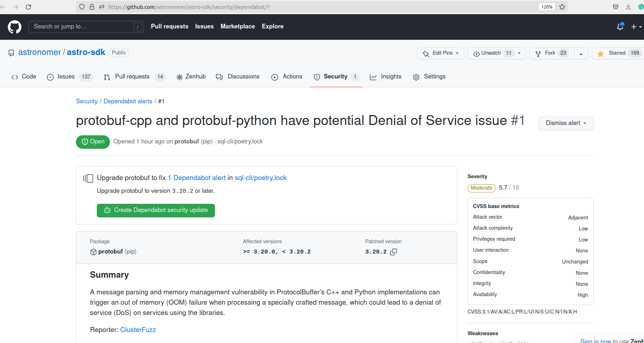Click the Search or jump to field
644x343 pixels.
coord(86,27)
